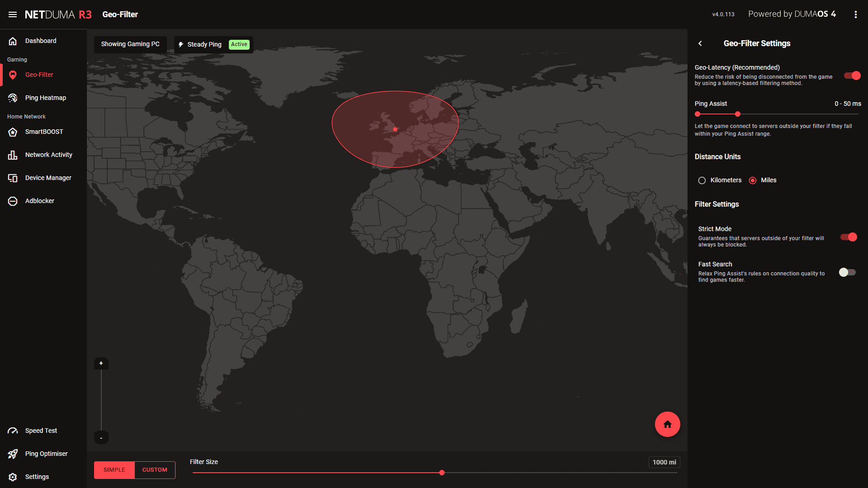Click the map zoom-in plus button
868x488 pixels.
pyautogui.click(x=101, y=363)
